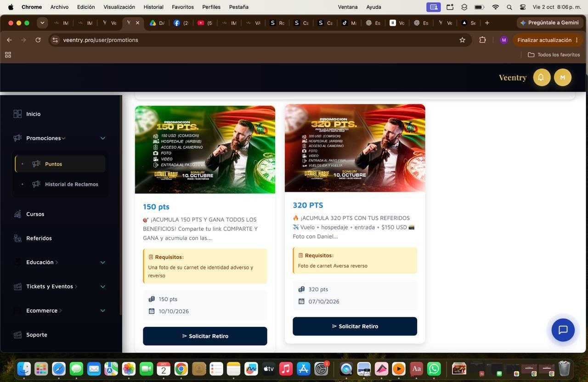This screenshot has height=382, width=588.
Task: Click the Soporte sidebar icon
Action: point(17,335)
